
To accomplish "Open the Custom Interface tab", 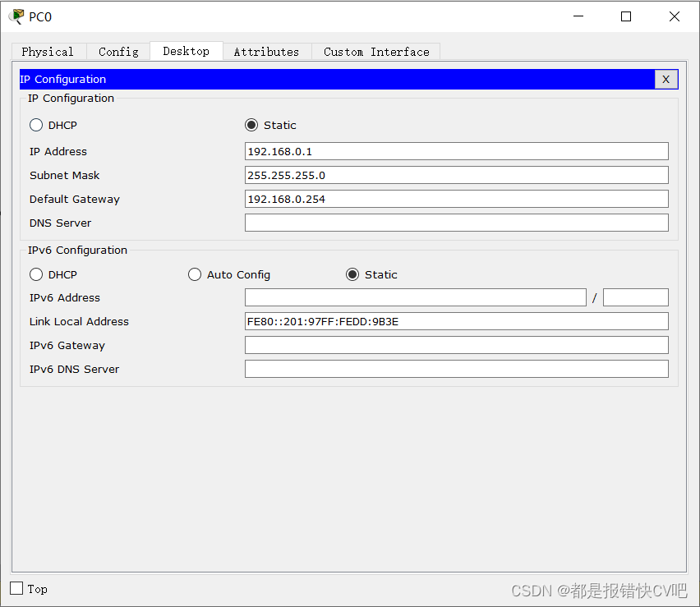I will (x=375, y=51).
